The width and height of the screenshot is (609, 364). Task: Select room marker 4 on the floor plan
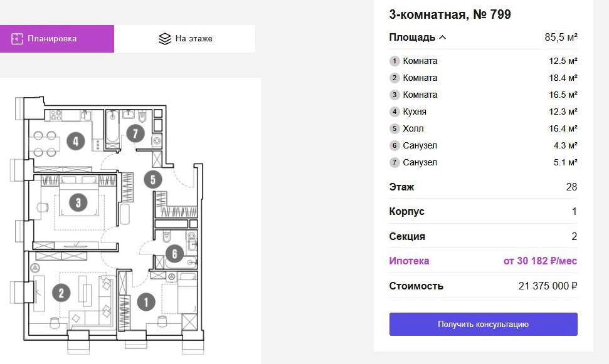(76, 141)
